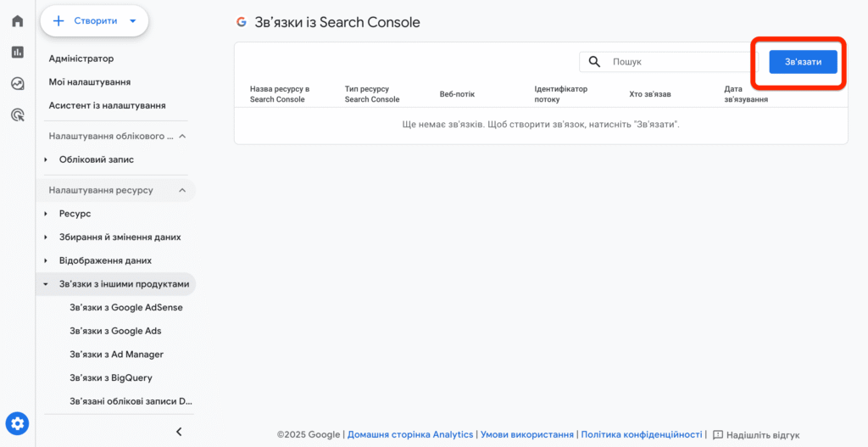Screen dimensions: 868x447
Task: Click the Зв'язки із Search Console title
Action: (337, 22)
